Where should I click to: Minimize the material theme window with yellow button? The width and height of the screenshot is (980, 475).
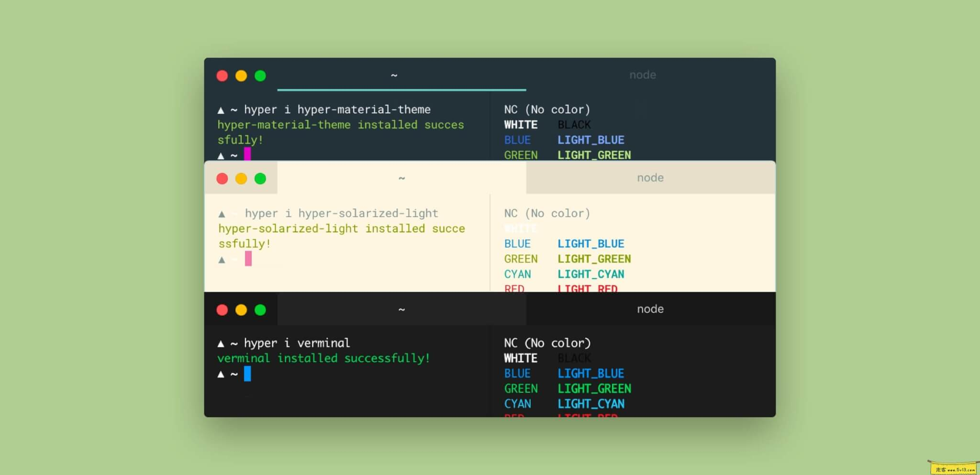[x=241, y=76]
